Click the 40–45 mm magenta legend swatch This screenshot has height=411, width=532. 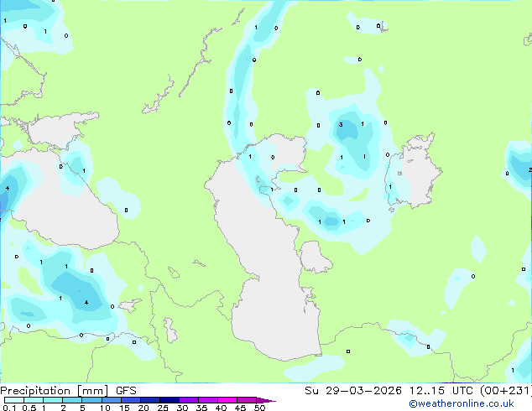(227, 400)
